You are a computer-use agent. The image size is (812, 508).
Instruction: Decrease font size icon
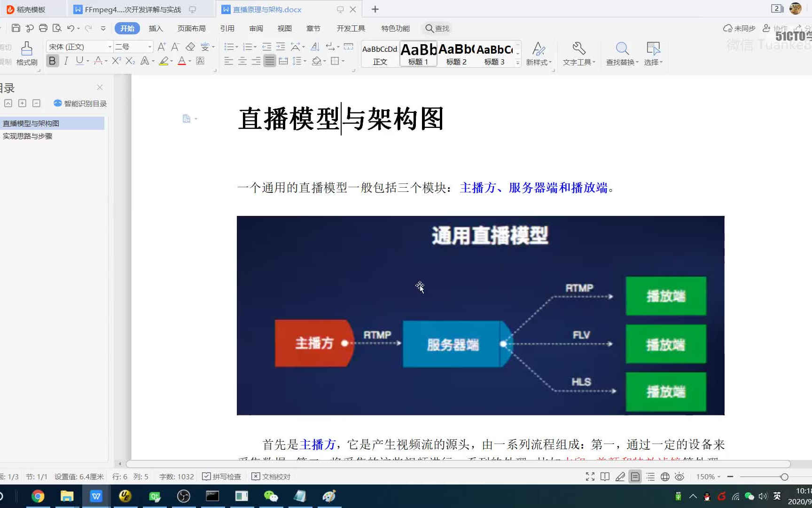click(175, 47)
